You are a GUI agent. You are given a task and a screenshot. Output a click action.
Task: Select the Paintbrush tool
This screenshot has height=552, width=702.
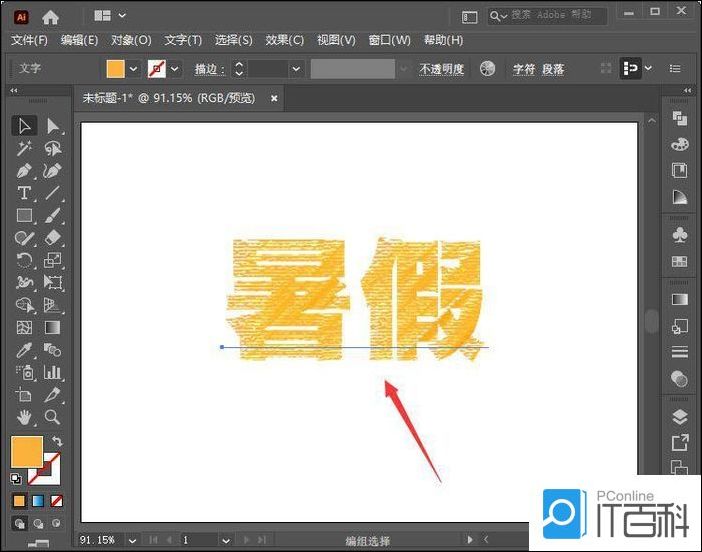[x=53, y=215]
